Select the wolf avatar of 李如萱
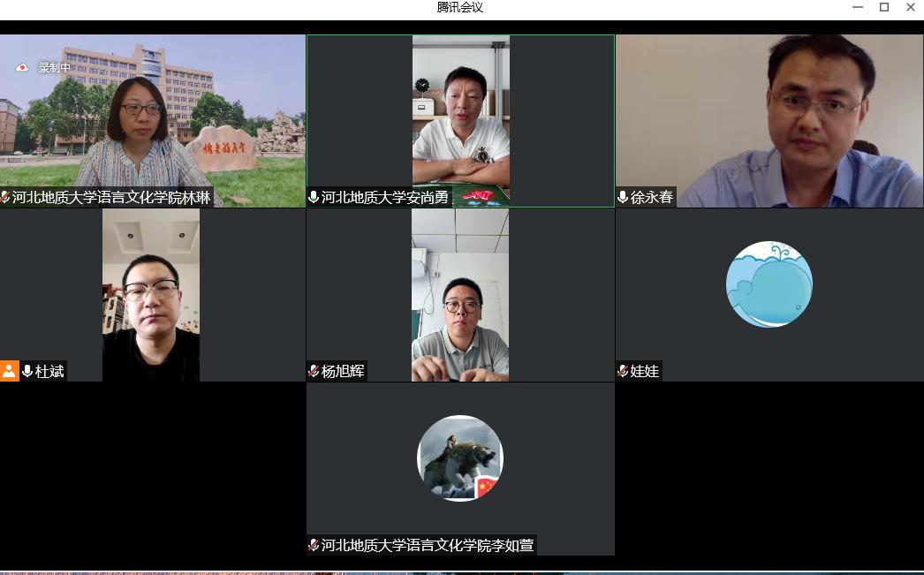Viewport: 924px width, 575px height. point(459,458)
